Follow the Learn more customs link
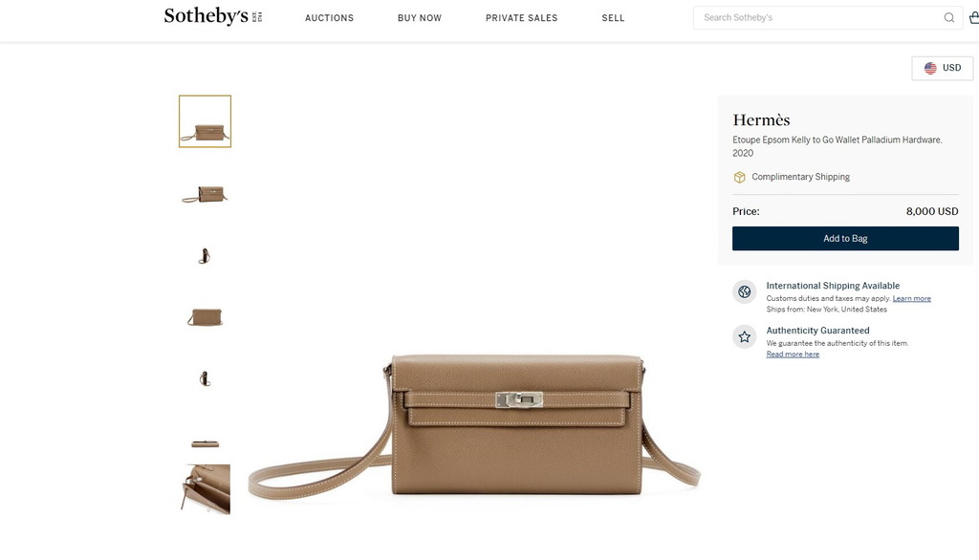 [911, 298]
